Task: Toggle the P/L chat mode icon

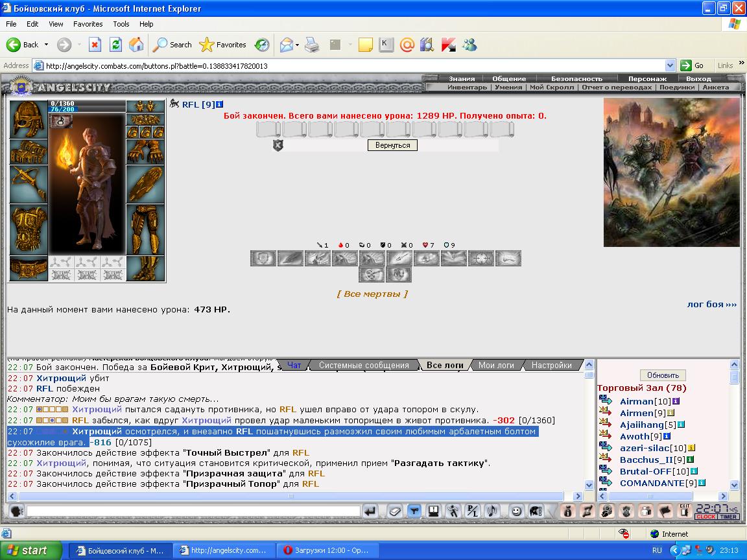Action: (472, 511)
